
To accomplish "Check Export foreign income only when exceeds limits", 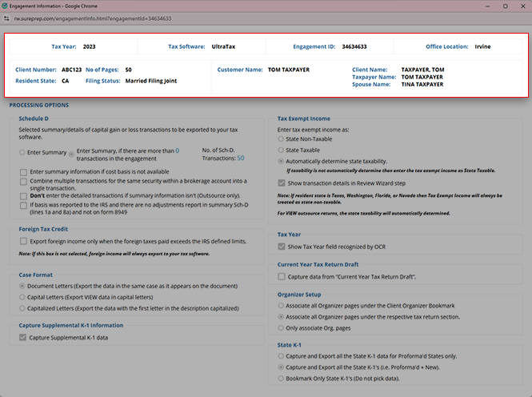I will click(23, 241).
